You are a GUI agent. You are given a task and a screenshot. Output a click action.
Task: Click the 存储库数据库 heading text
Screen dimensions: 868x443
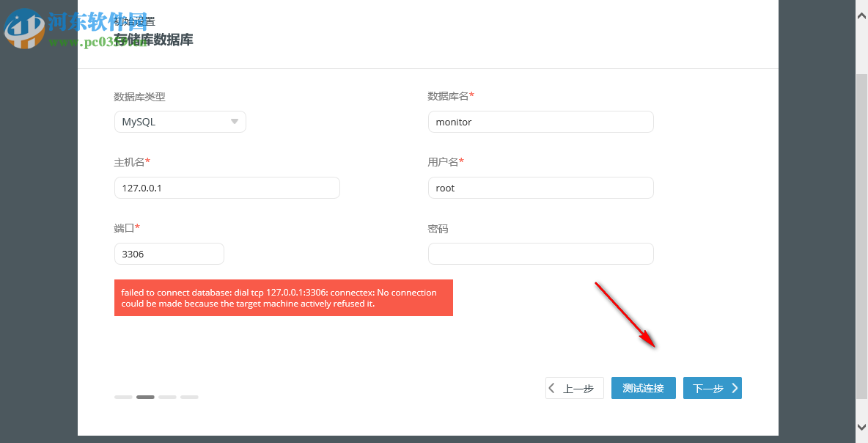click(153, 40)
